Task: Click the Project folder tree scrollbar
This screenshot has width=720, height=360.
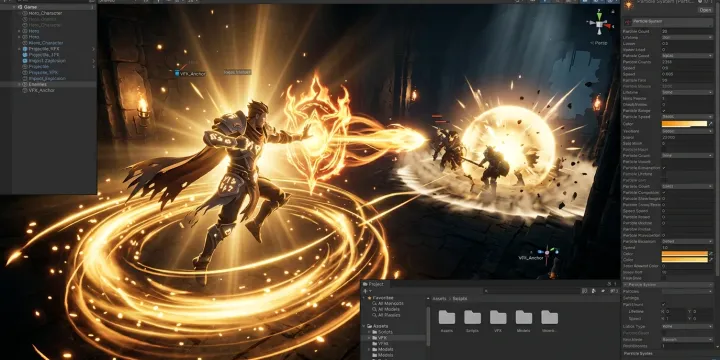Action: click(x=428, y=326)
